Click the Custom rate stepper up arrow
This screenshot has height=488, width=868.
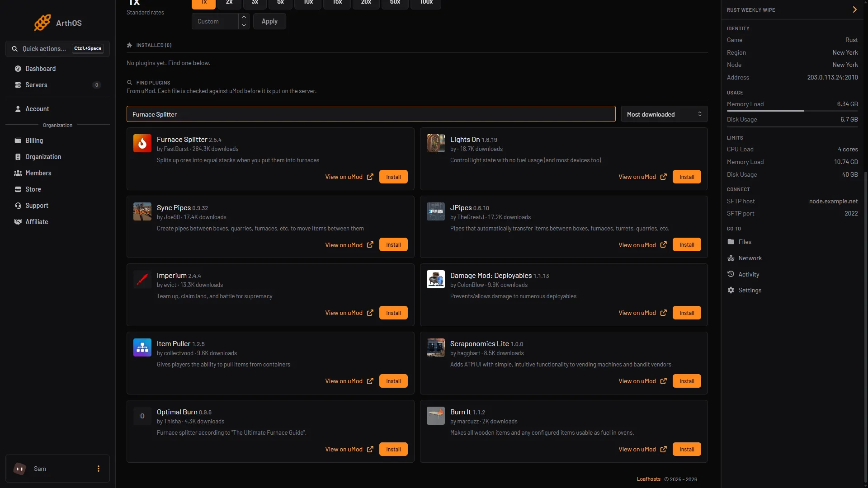coord(244,17)
